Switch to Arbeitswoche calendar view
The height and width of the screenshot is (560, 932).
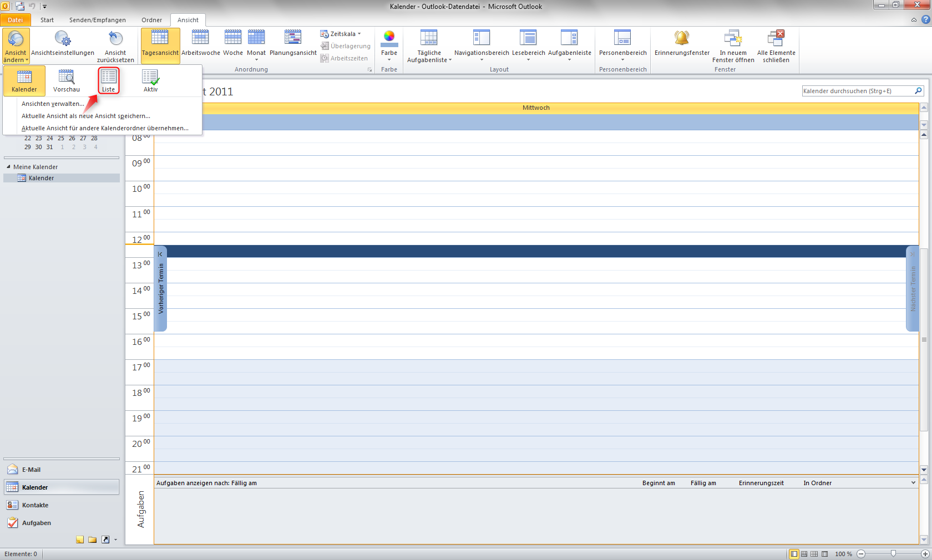pos(200,44)
